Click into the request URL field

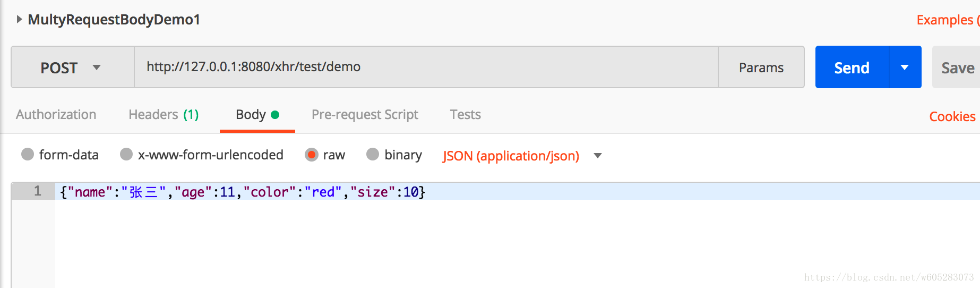coord(426,67)
